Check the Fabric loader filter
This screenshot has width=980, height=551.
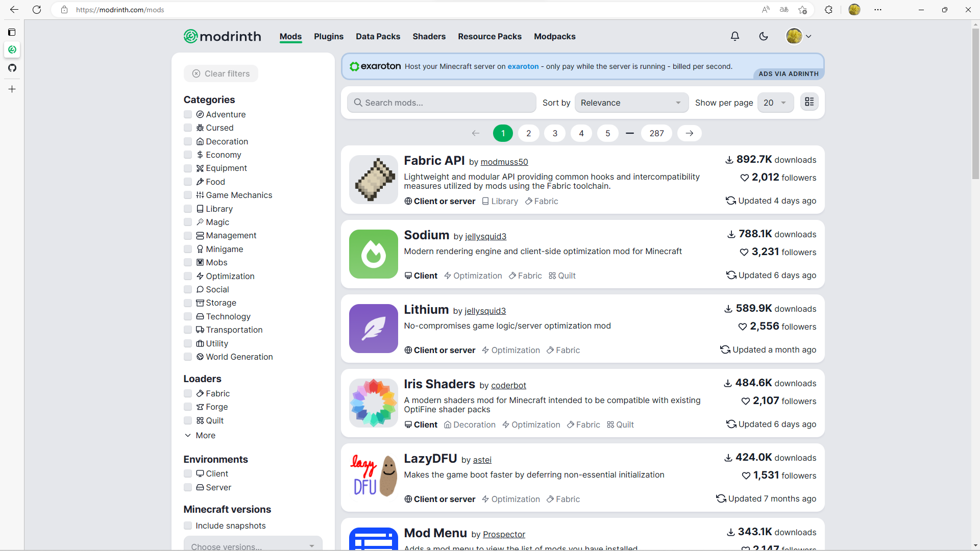(187, 393)
